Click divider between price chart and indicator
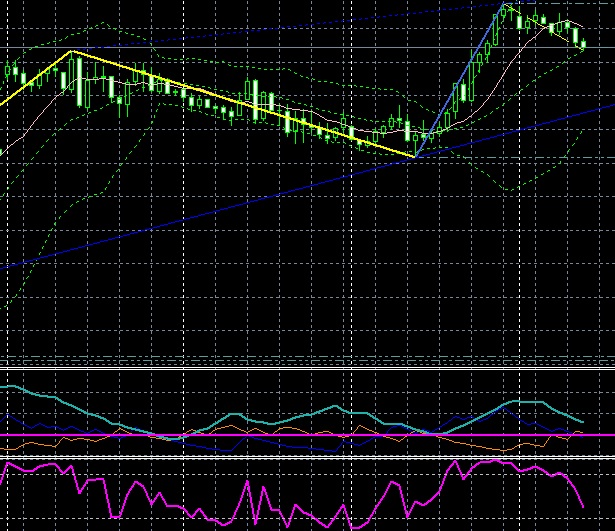This screenshot has height=531, width=615. (x=300, y=367)
